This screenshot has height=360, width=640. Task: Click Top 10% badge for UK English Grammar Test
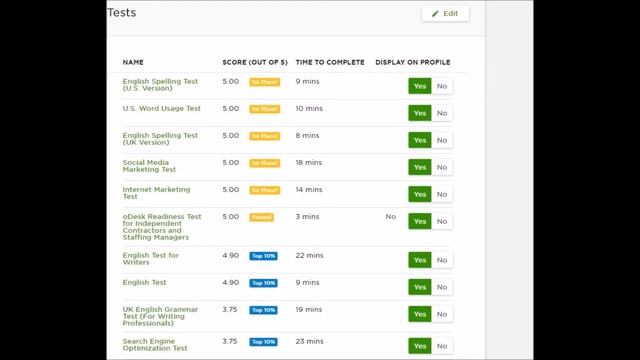264,310
